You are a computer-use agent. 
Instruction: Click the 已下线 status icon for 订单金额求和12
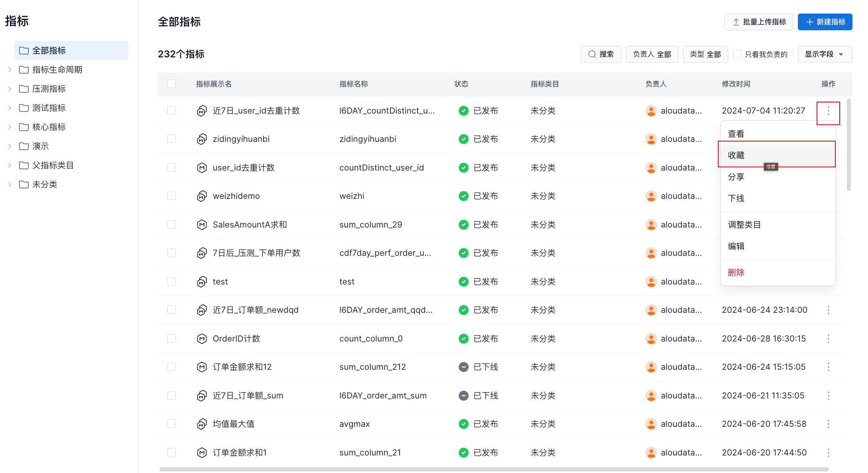[463, 367]
